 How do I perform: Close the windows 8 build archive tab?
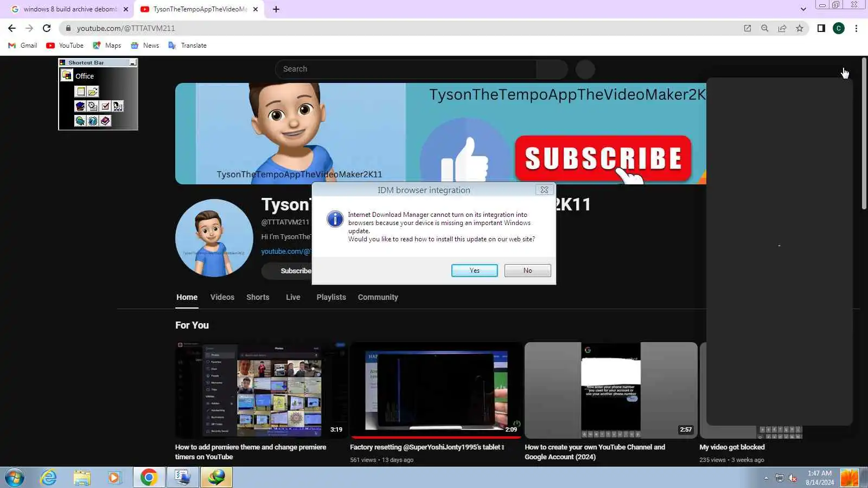pyautogui.click(x=126, y=9)
